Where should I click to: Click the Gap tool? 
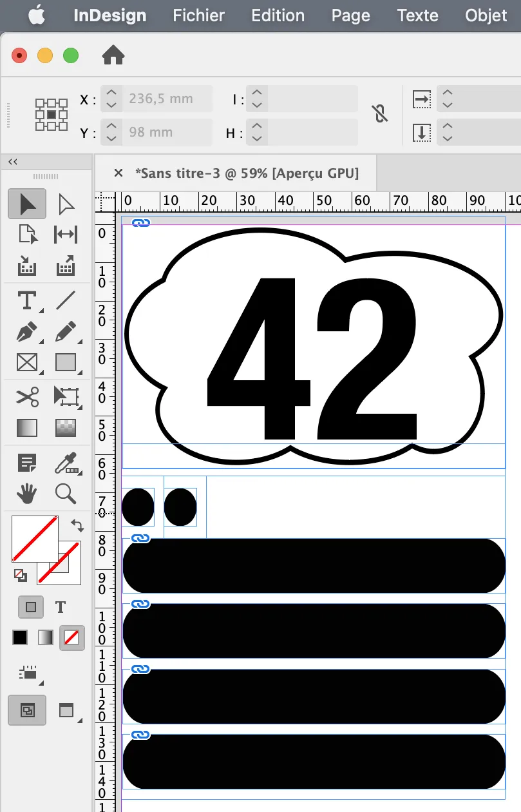pyautogui.click(x=66, y=235)
